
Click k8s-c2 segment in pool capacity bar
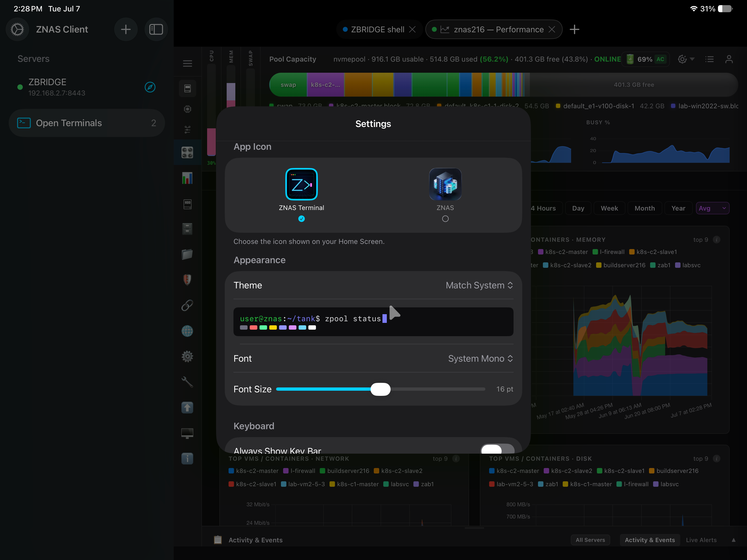coord(325,85)
